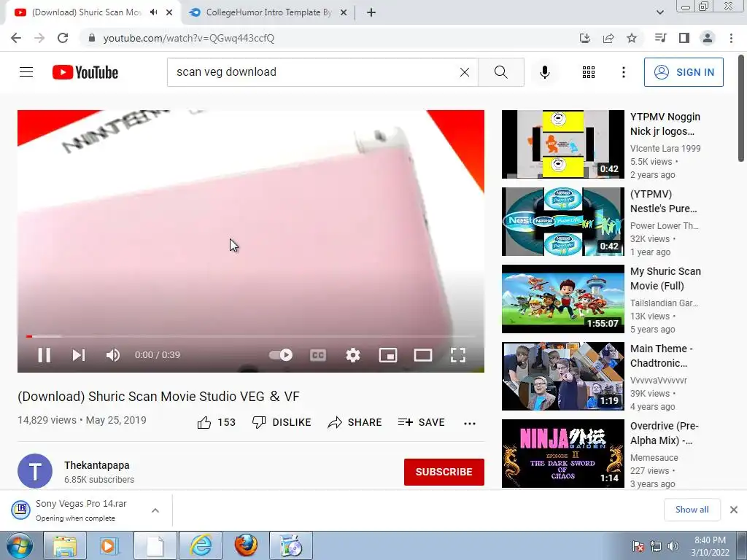Mute the playing tab's speaker icon
This screenshot has height=560, width=747.
[153, 12]
